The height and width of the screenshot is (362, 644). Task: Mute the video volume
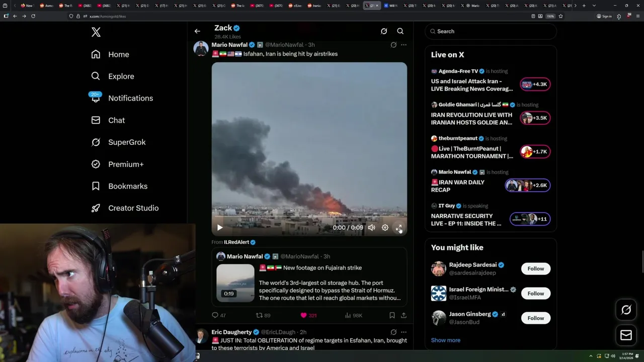coord(371,228)
